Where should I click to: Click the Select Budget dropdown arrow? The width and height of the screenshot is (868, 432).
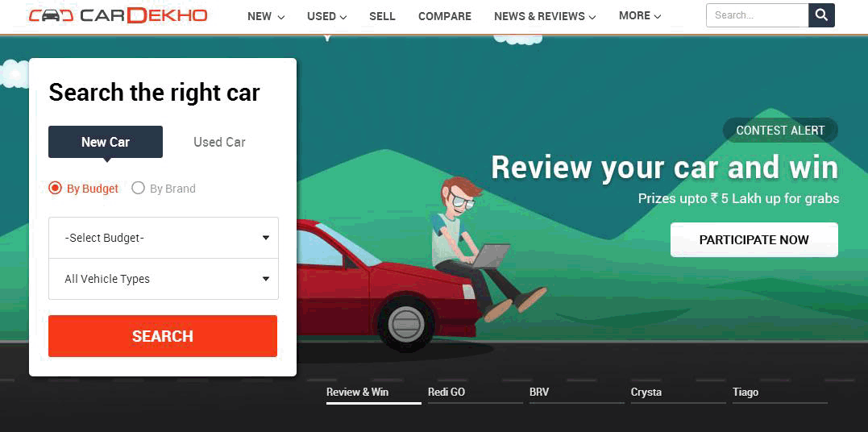click(x=266, y=238)
